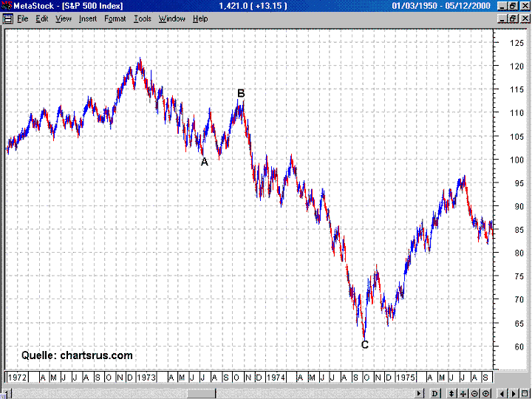Open the Tools menu
Viewport: 532px width, 399px height.
[x=142, y=18]
